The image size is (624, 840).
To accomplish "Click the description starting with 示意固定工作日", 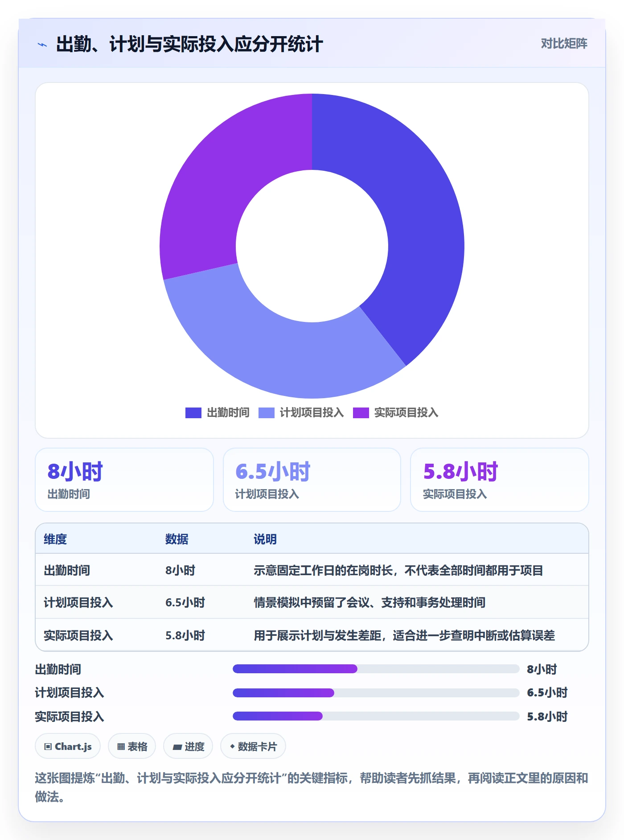I will (x=398, y=570).
